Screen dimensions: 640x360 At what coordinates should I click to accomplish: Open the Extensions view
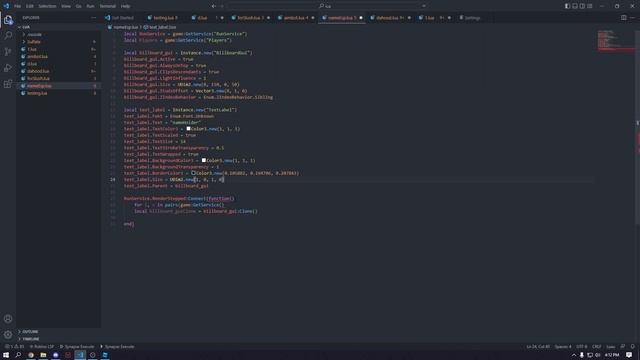[x=8, y=84]
